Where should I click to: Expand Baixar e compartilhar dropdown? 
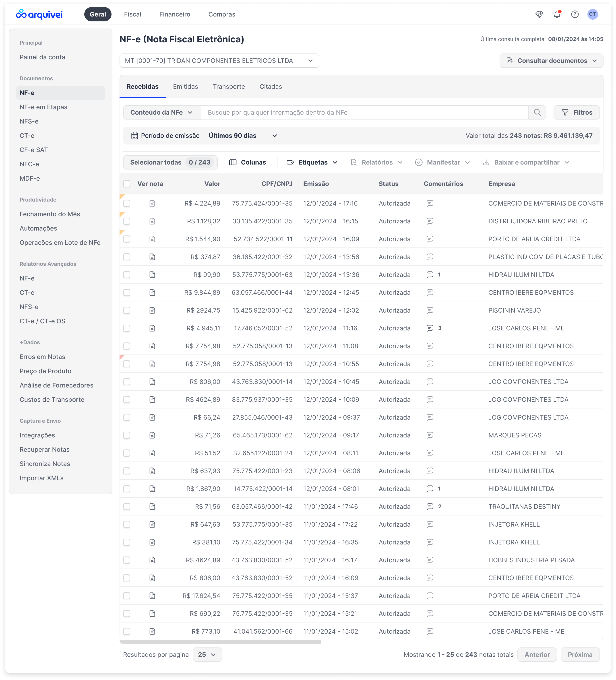(x=526, y=163)
